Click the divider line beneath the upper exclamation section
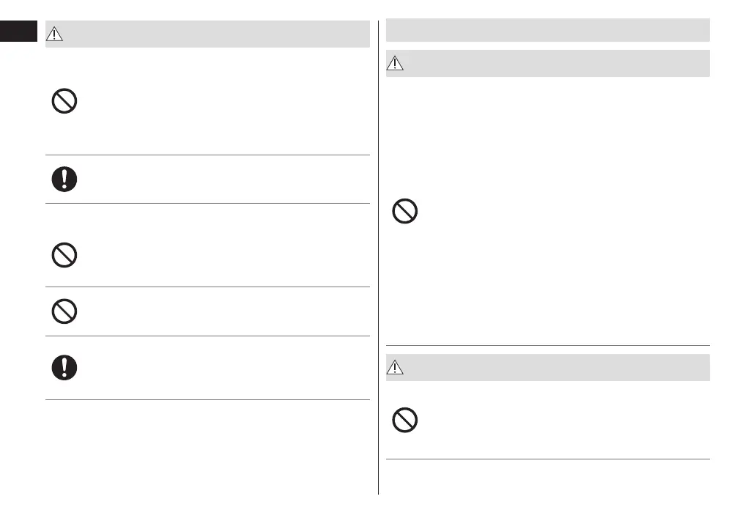 pyautogui.click(x=207, y=204)
